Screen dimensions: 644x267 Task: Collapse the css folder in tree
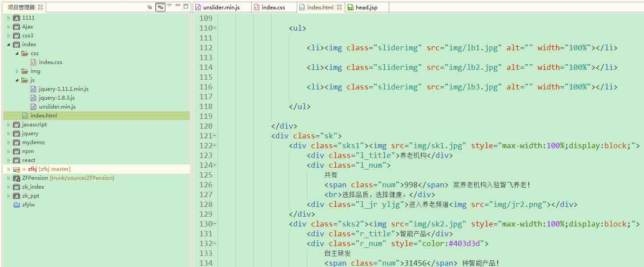point(17,53)
